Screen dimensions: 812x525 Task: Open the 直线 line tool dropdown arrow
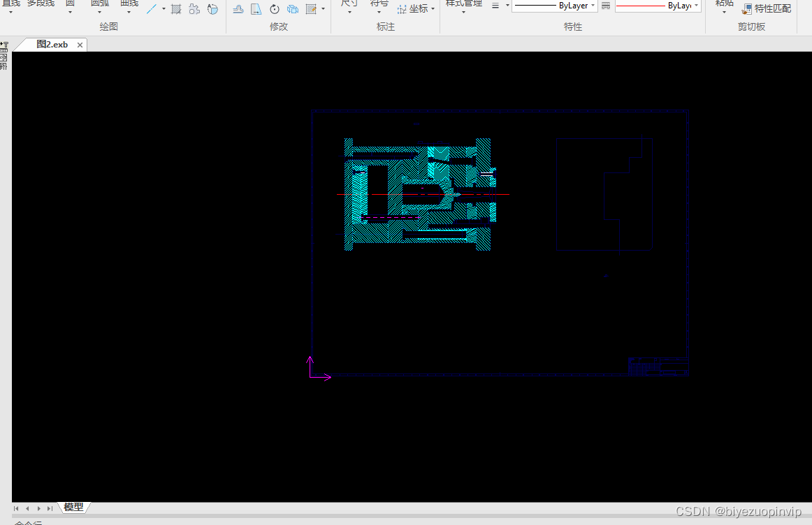(x=10, y=12)
